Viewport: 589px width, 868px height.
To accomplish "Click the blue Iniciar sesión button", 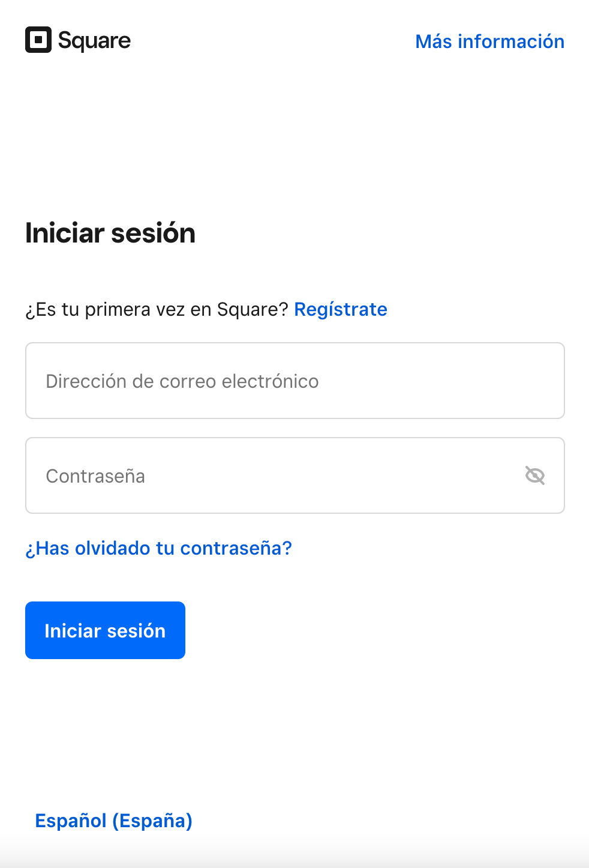I will pyautogui.click(x=105, y=630).
